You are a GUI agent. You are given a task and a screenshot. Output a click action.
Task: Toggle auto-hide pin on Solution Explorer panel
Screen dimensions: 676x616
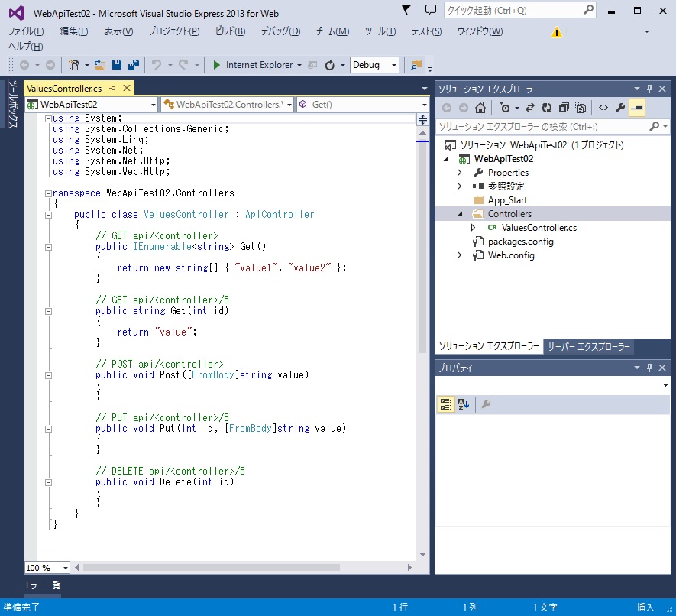pos(649,89)
